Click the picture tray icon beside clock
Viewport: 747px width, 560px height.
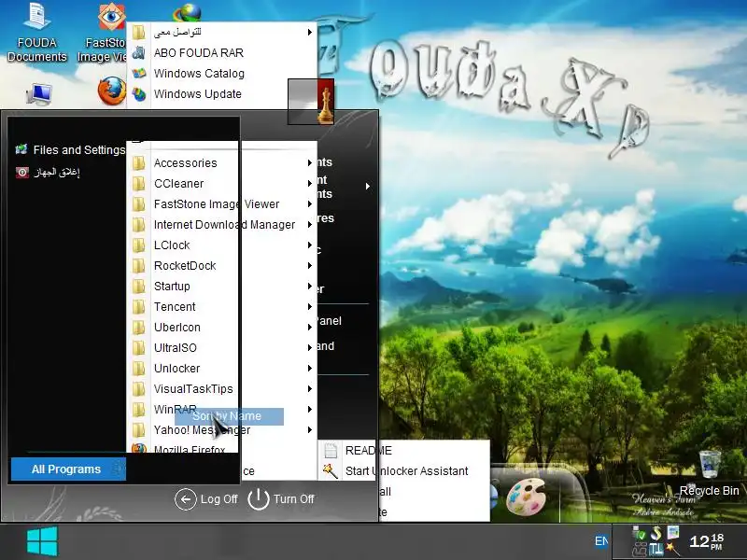point(672,532)
